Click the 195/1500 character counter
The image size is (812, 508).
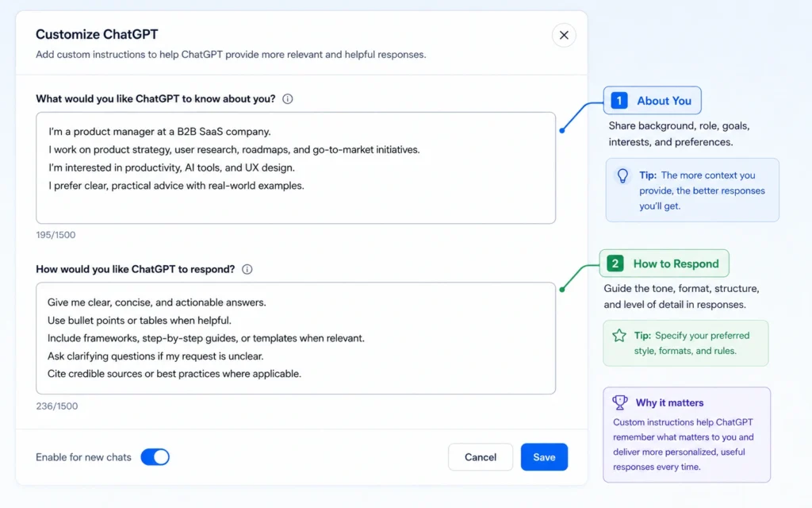click(x=56, y=235)
